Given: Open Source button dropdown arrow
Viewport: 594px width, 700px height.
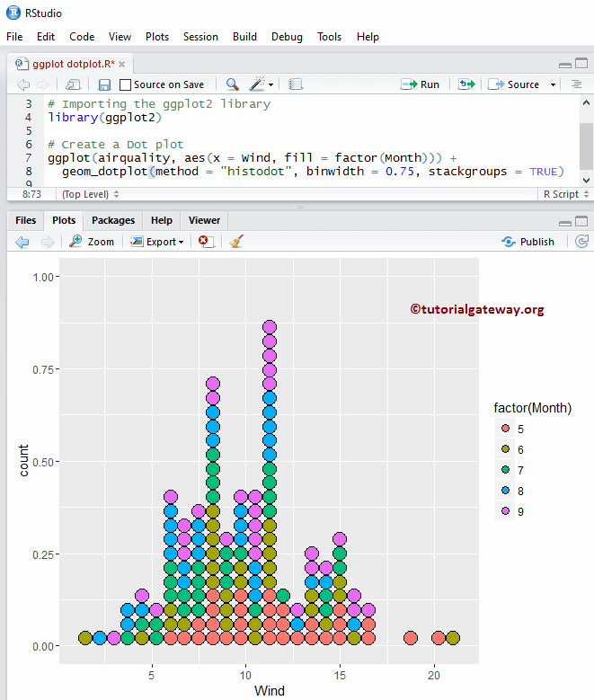Looking at the screenshot, I should 553,84.
